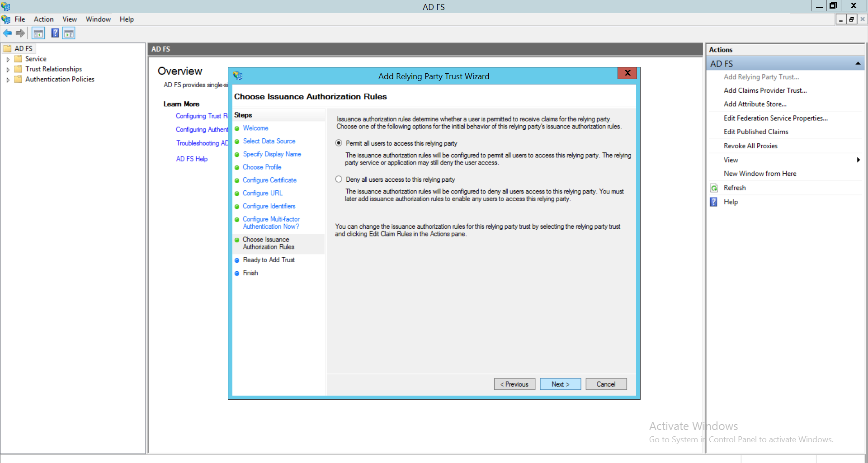Click the Authentication Policies folder icon
Viewport: 868px width, 463px height.
[x=18, y=79]
